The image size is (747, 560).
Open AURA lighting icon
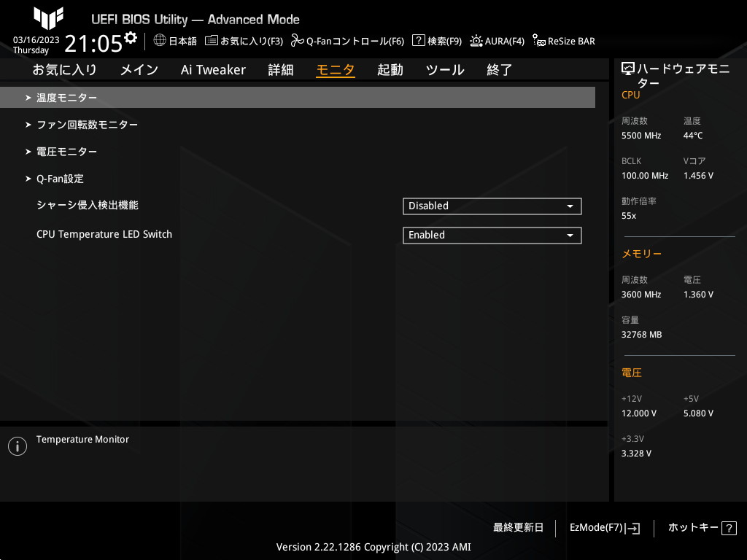click(476, 41)
